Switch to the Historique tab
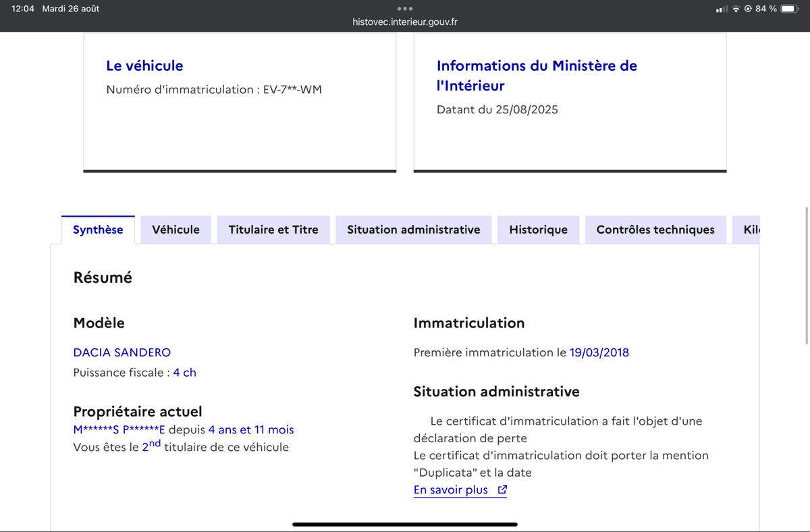This screenshot has height=532, width=810. (539, 230)
